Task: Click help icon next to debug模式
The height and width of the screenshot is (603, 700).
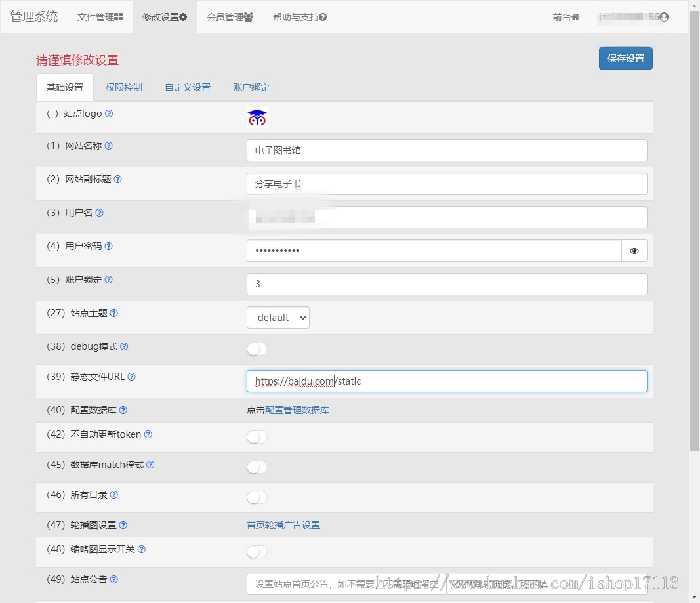Action: coord(124,346)
